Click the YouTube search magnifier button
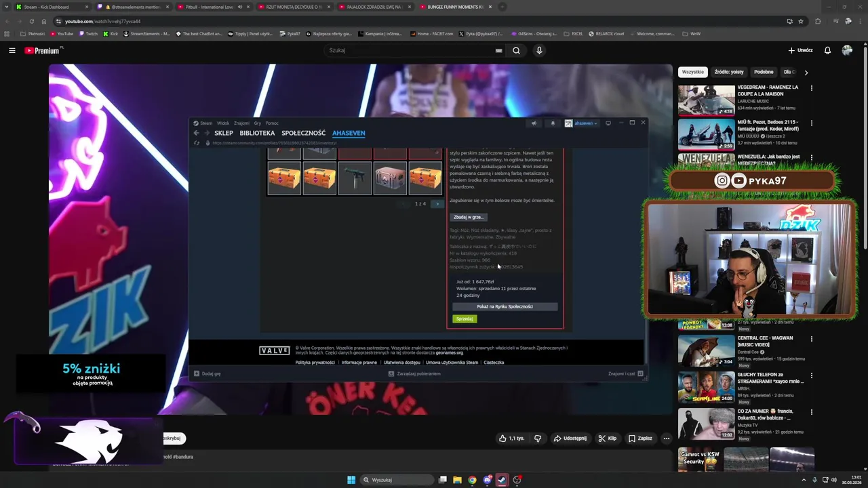Viewport: 868px width, 488px height. [x=516, y=50]
